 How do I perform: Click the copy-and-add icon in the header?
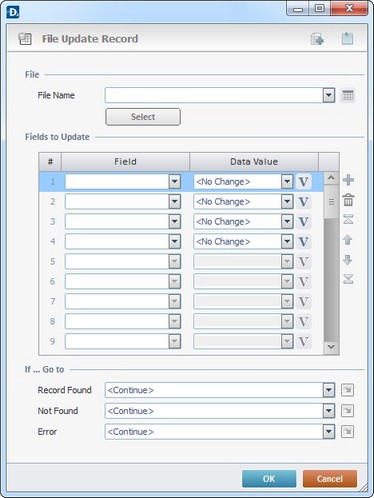tap(317, 39)
